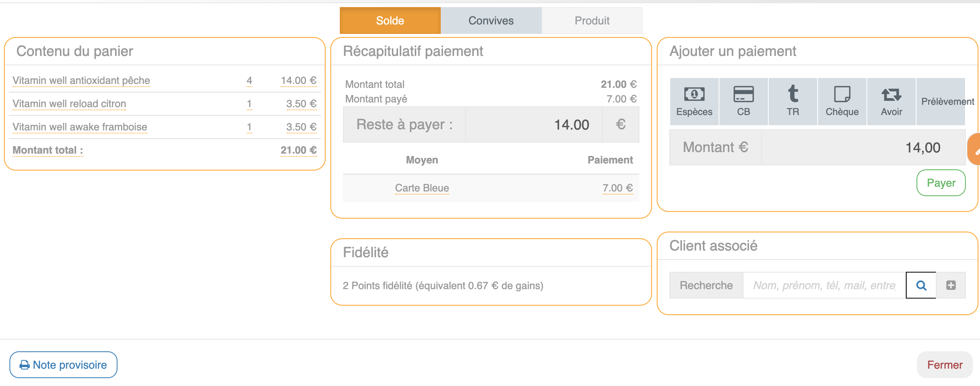Image resolution: width=980 pixels, height=386 pixels.
Task: Click orange side tab at right edge
Action: [975, 150]
